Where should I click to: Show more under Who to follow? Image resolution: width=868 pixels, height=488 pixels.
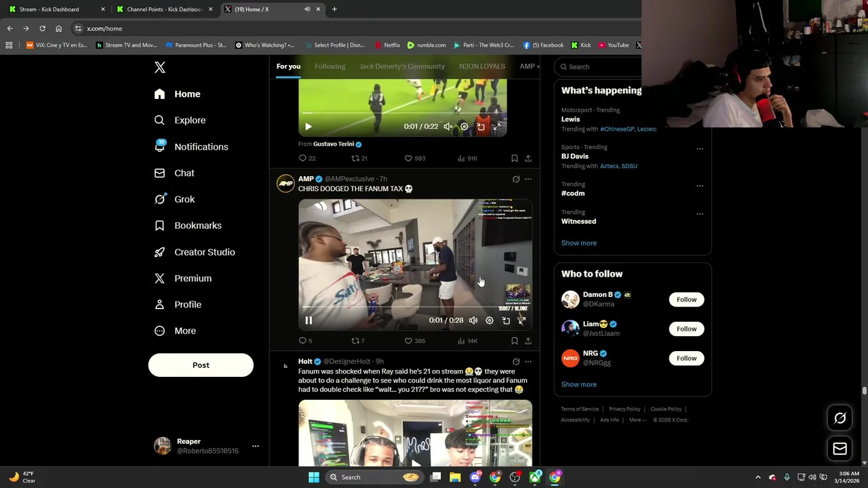click(579, 384)
